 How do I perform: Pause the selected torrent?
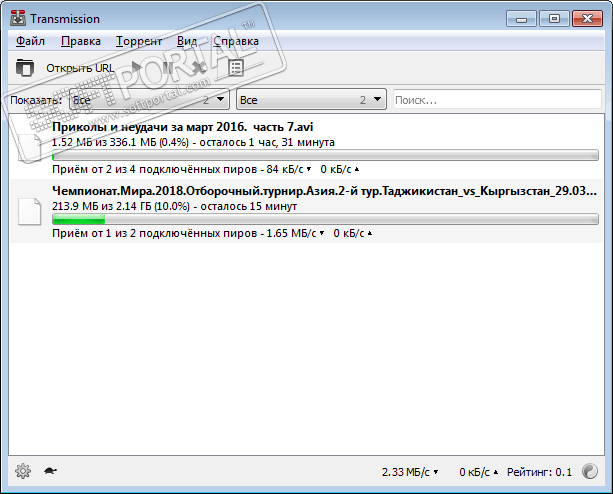(168, 68)
